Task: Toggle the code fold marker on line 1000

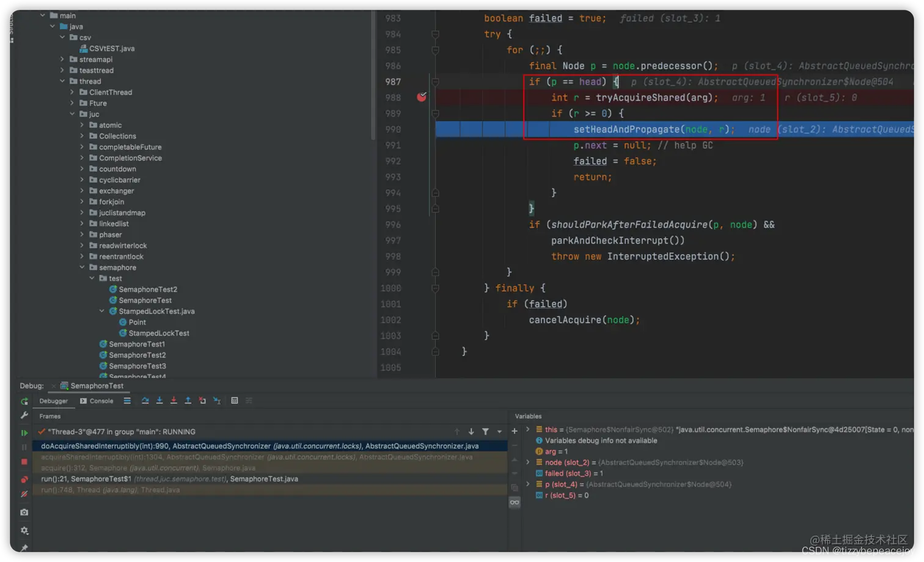Action: (x=435, y=288)
